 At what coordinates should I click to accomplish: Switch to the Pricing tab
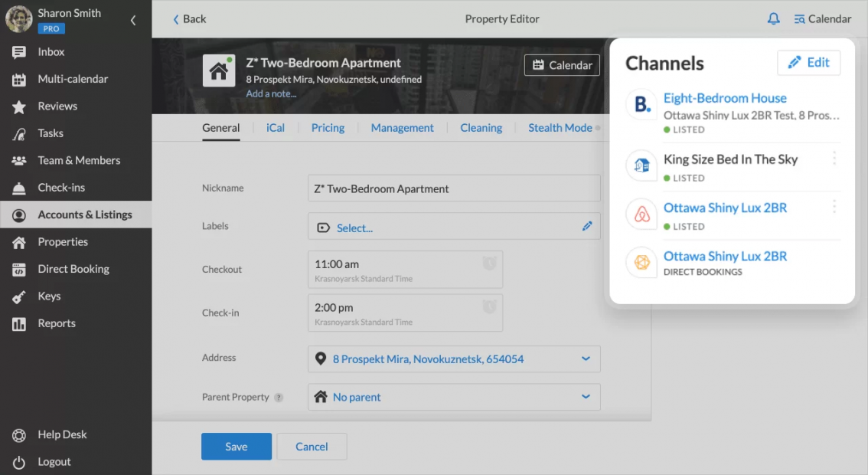click(328, 128)
